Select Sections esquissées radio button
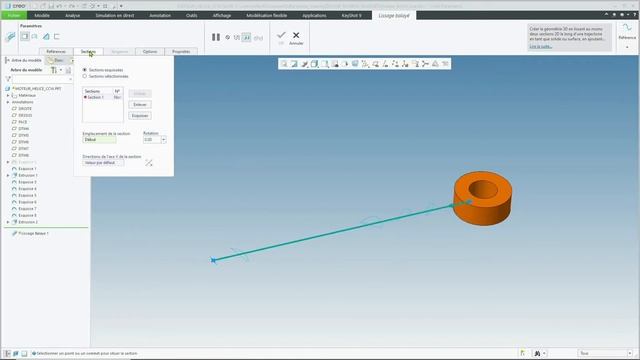The height and width of the screenshot is (360, 640). coord(85,70)
